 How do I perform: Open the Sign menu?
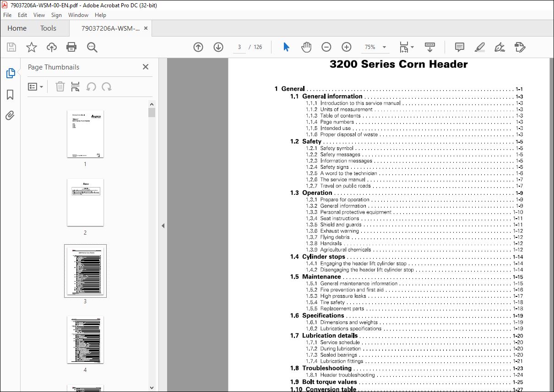(x=56, y=15)
